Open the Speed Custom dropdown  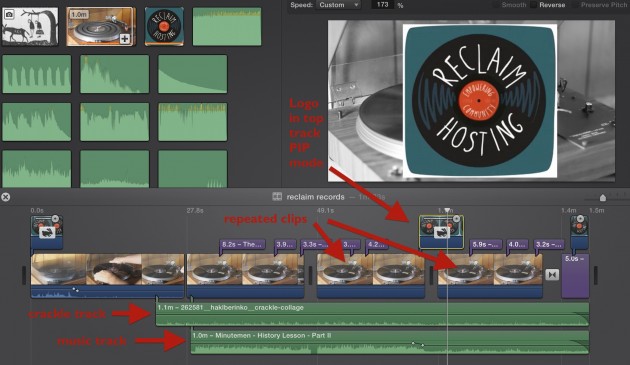tap(339, 5)
